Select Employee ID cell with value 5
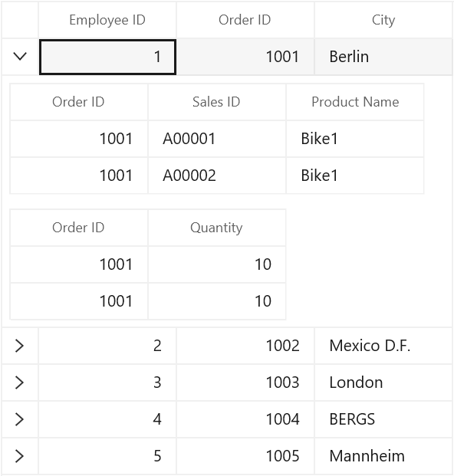The image size is (454, 476). pos(107,456)
